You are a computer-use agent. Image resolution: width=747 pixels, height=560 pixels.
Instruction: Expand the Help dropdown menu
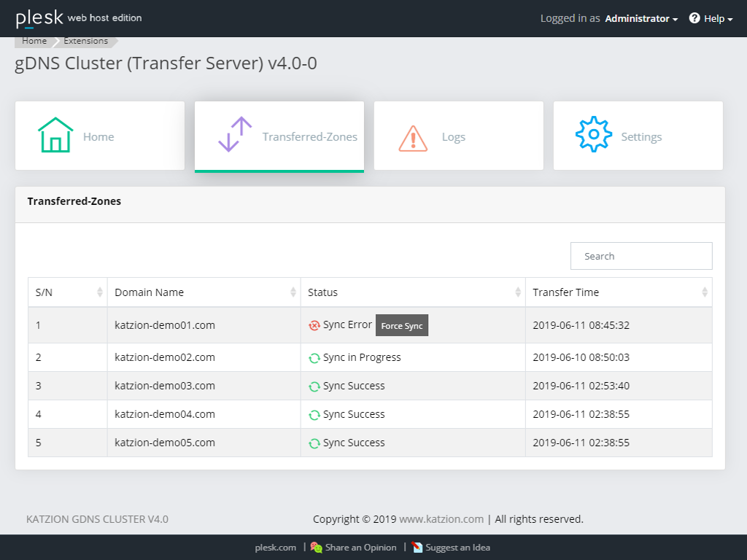(718, 18)
